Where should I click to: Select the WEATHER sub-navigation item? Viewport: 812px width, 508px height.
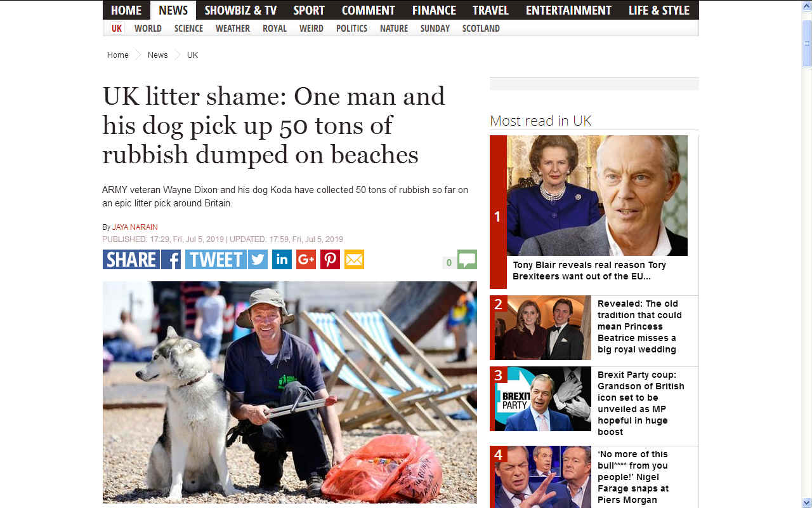(233, 28)
